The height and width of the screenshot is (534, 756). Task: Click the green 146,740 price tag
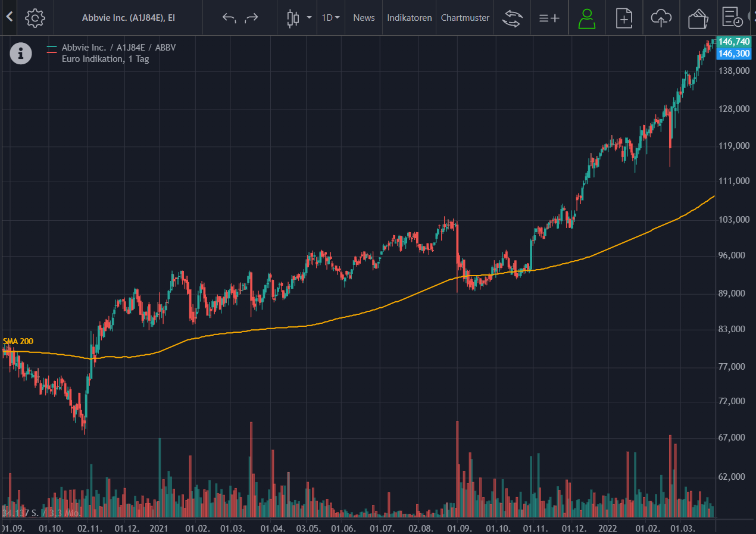(734, 42)
